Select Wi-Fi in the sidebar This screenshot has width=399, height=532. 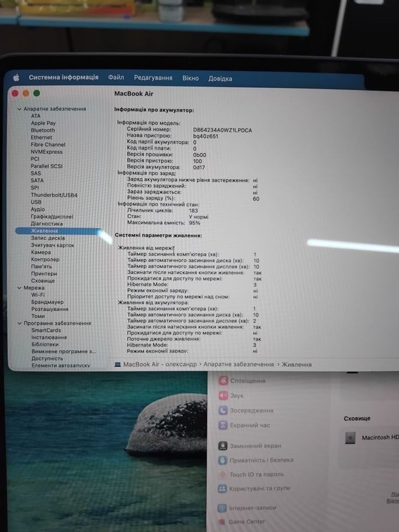[x=37, y=295]
